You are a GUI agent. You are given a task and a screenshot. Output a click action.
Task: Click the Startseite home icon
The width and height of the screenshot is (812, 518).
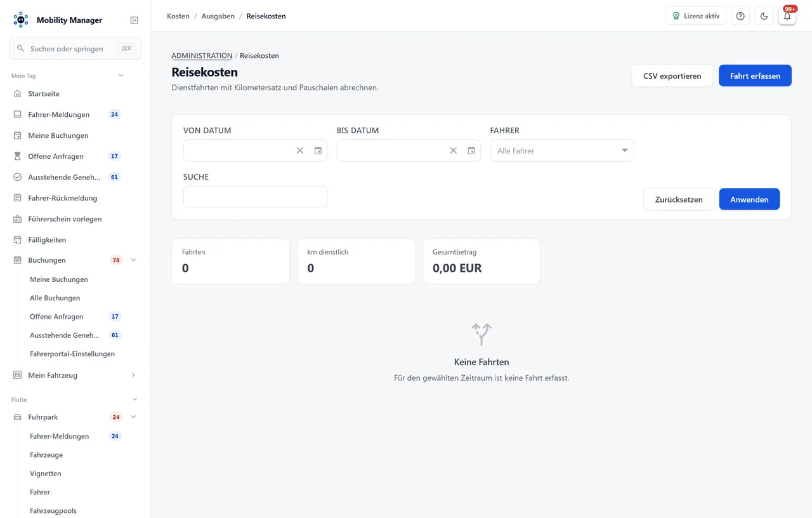click(18, 93)
